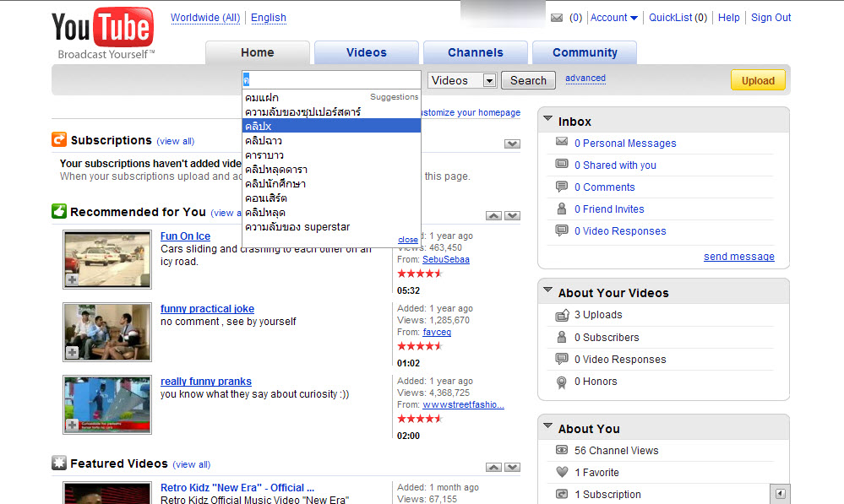Click the Personal Messages envelope icon
Viewport: 844px width, 504px height.
pyautogui.click(x=562, y=142)
